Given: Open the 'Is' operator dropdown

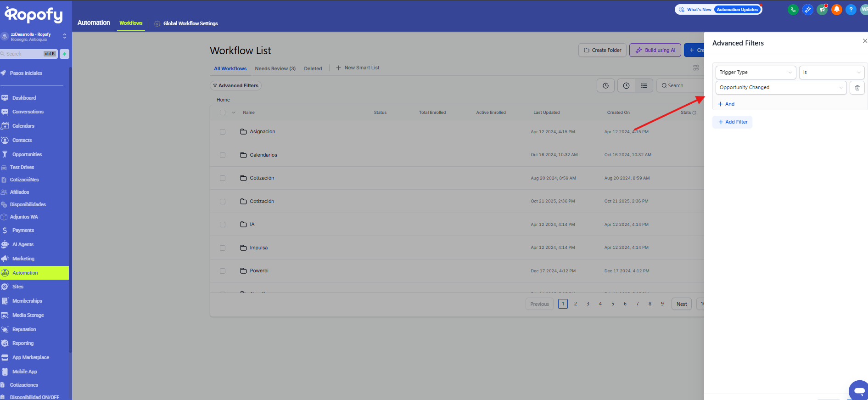Looking at the screenshot, I should pos(831,73).
